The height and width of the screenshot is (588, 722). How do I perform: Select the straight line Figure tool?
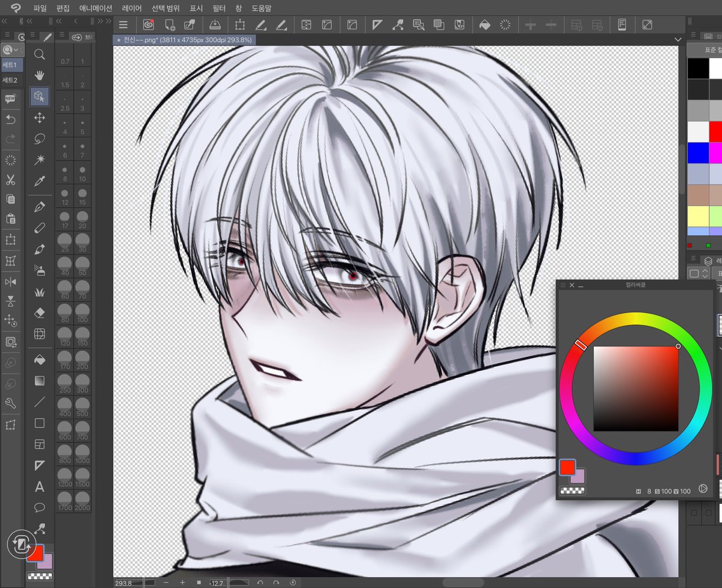pos(40,402)
